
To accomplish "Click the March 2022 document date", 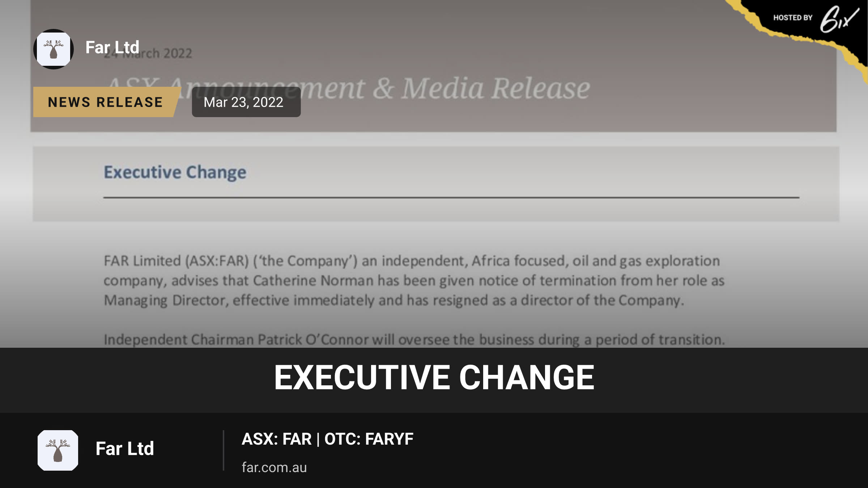I will (x=148, y=53).
